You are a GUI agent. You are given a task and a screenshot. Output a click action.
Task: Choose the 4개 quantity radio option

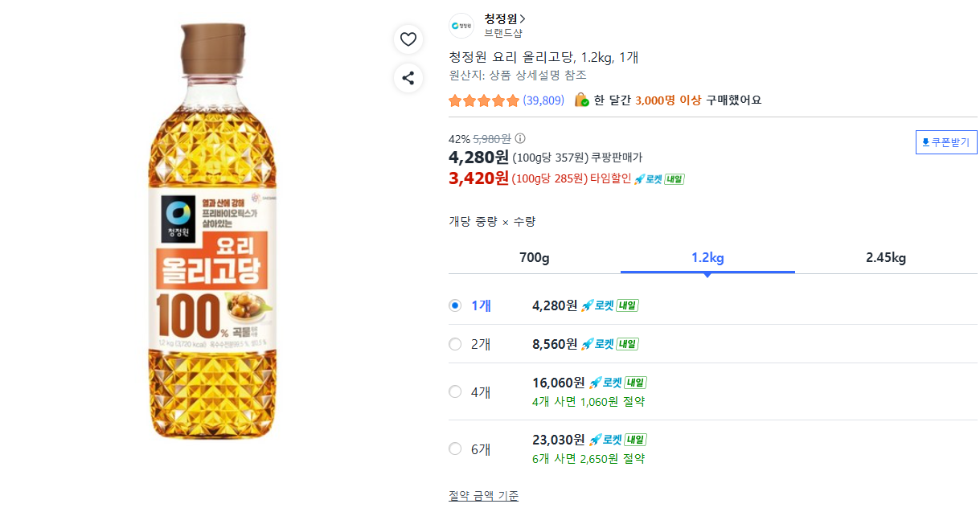(x=455, y=391)
